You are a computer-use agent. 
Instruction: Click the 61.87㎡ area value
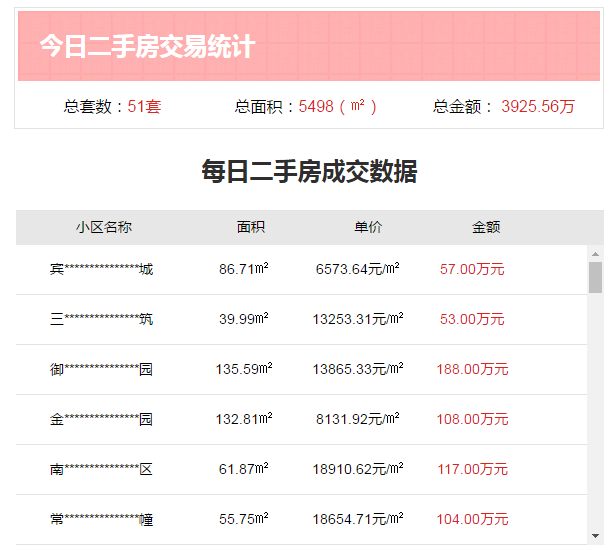coord(244,469)
